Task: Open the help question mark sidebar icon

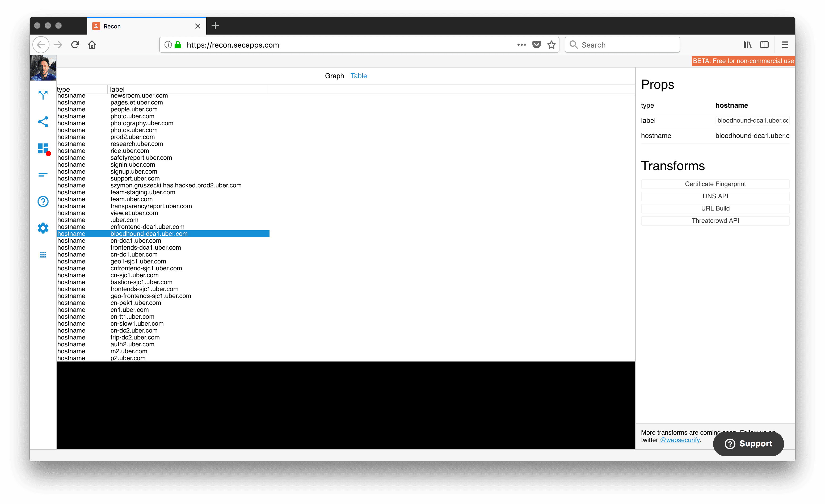Action: coord(43,201)
